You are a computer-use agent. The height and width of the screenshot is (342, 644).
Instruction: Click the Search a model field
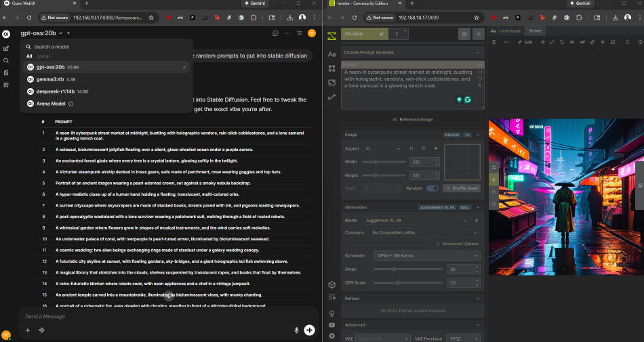click(x=102, y=47)
